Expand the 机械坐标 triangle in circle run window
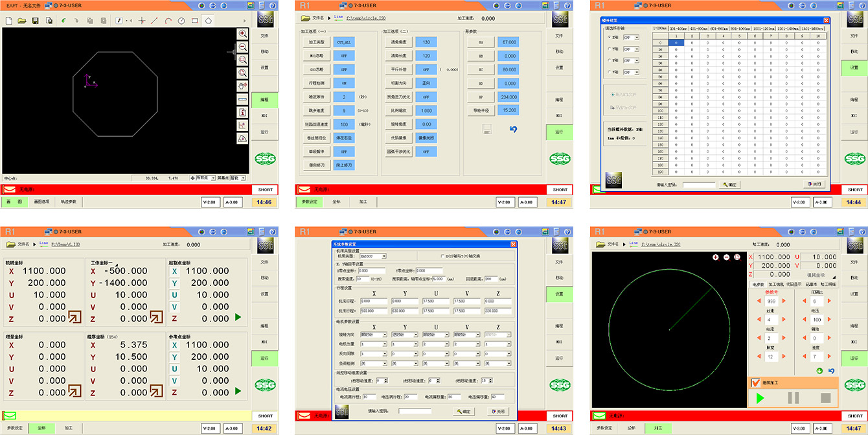The image size is (868, 435). pyautogui.click(x=834, y=276)
